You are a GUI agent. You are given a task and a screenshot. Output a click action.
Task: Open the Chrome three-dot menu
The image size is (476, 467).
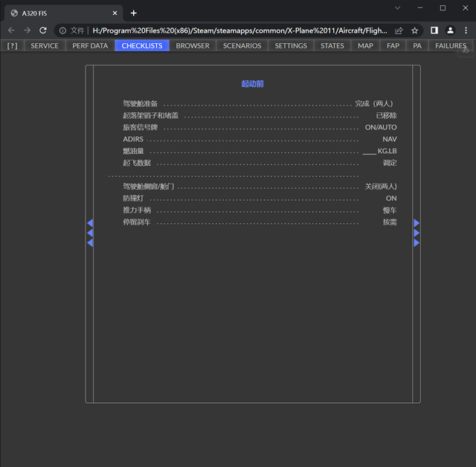coord(466,30)
